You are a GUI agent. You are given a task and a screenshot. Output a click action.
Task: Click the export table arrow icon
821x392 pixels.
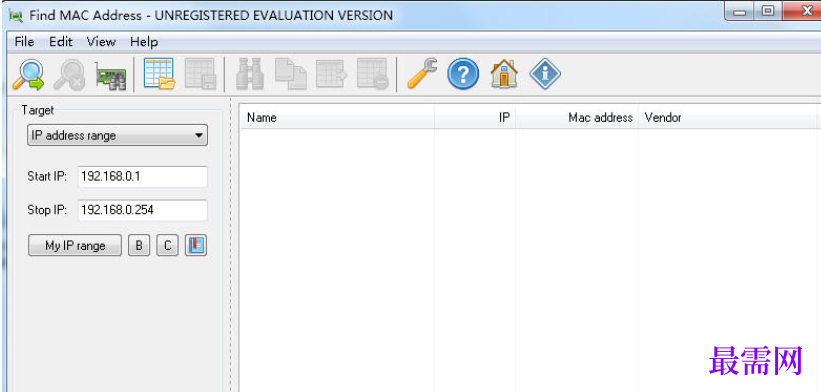pos(331,74)
